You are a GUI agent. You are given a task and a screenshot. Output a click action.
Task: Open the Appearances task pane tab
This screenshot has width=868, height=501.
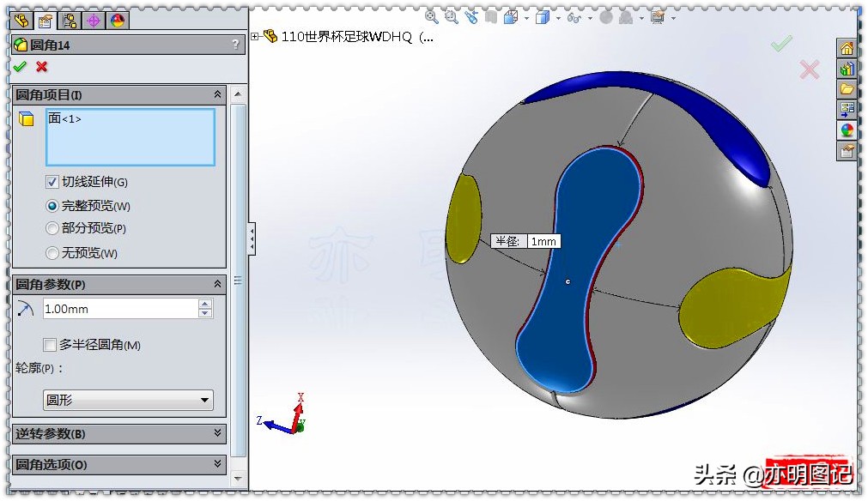[x=847, y=130]
